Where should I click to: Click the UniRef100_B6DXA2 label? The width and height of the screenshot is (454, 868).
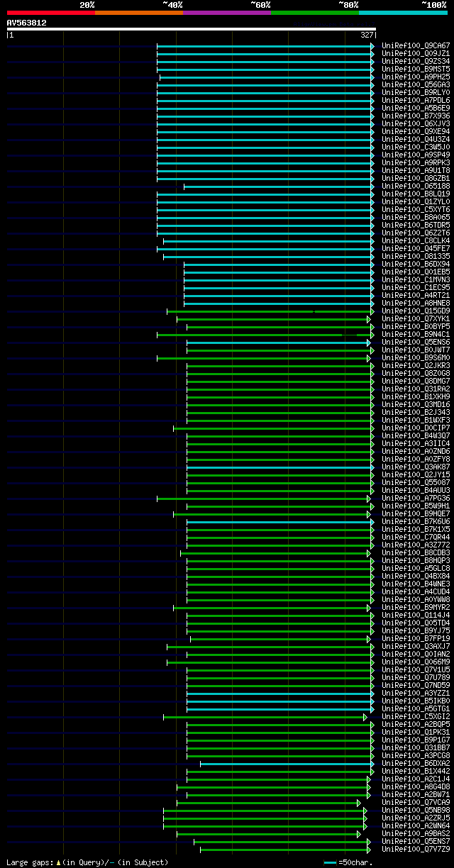416,763
